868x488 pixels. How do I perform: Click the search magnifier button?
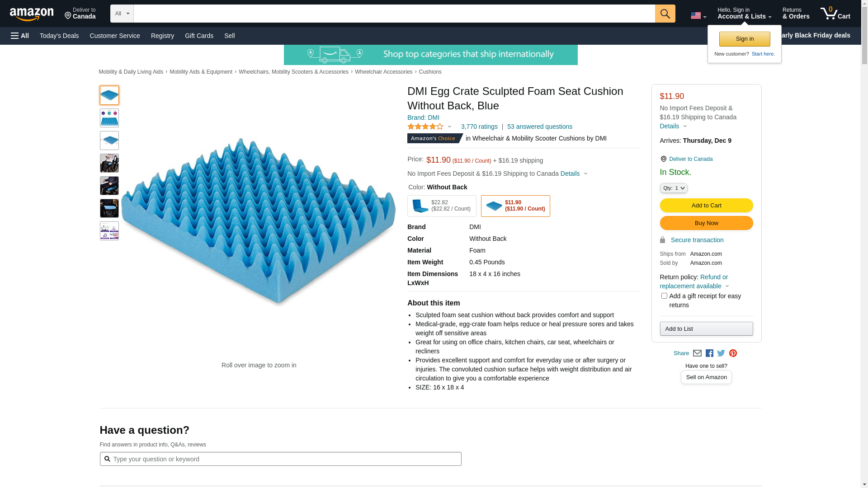[x=665, y=14]
